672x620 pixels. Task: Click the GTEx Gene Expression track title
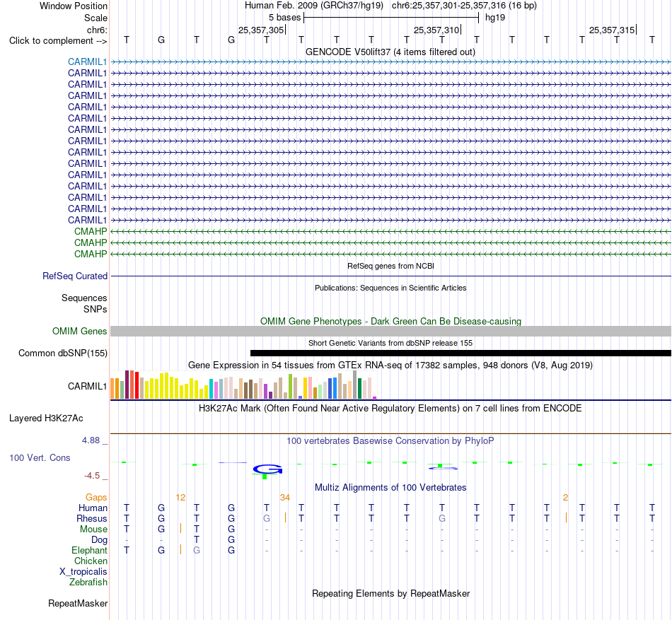click(390, 365)
